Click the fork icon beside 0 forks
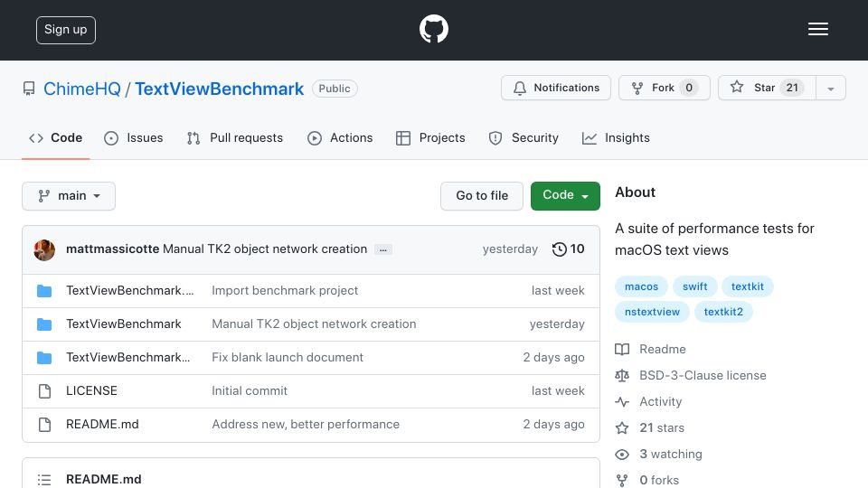Screen dimensions: 868x488 622,480
